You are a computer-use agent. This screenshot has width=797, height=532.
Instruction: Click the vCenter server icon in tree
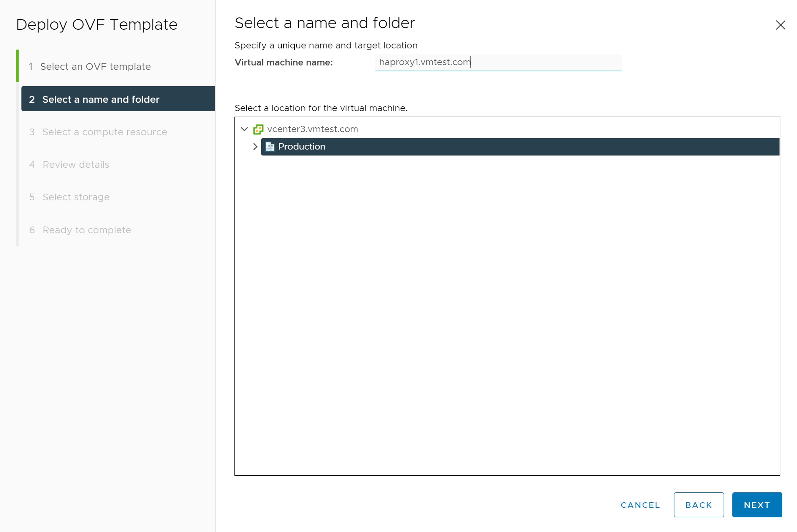click(x=258, y=129)
